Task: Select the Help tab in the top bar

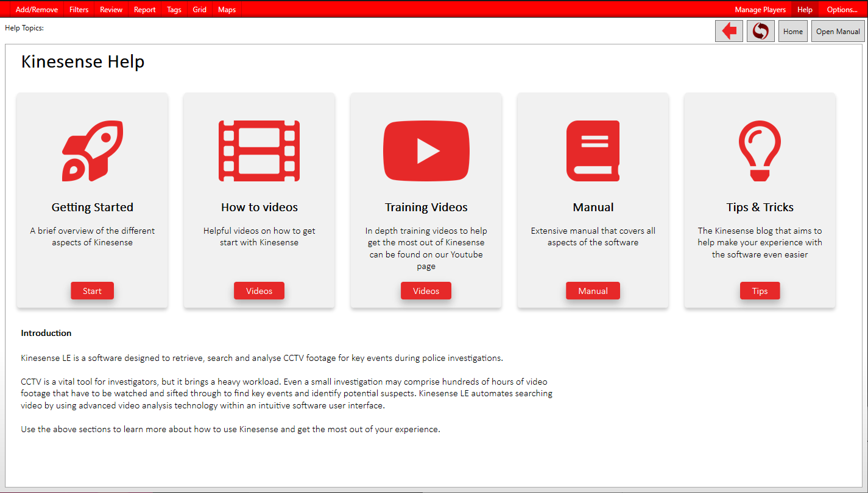Action: [805, 9]
